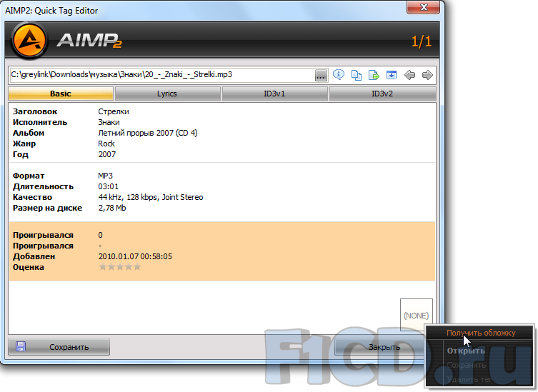538x392 pixels.
Task: Click the artist value Знаки
Action: click(109, 122)
